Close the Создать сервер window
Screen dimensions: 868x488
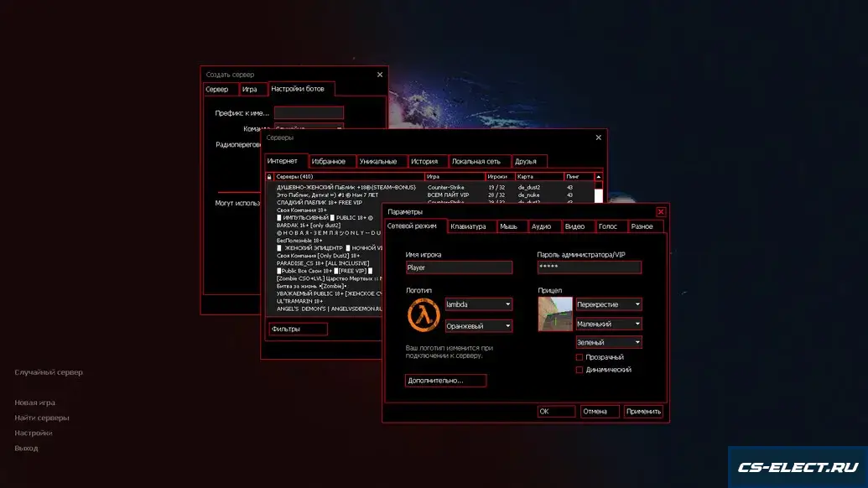pyautogui.click(x=380, y=75)
